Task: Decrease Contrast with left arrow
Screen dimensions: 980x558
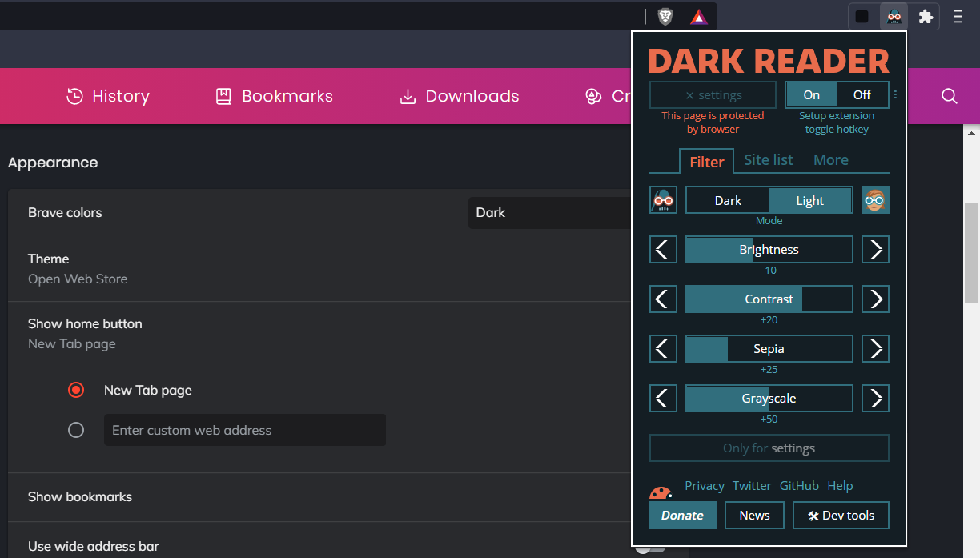Action: click(x=663, y=299)
